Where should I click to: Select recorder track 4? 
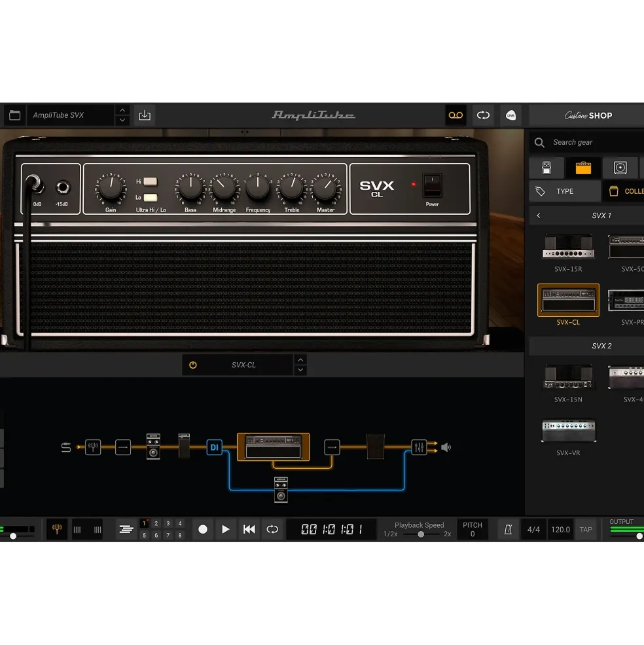[180, 524]
